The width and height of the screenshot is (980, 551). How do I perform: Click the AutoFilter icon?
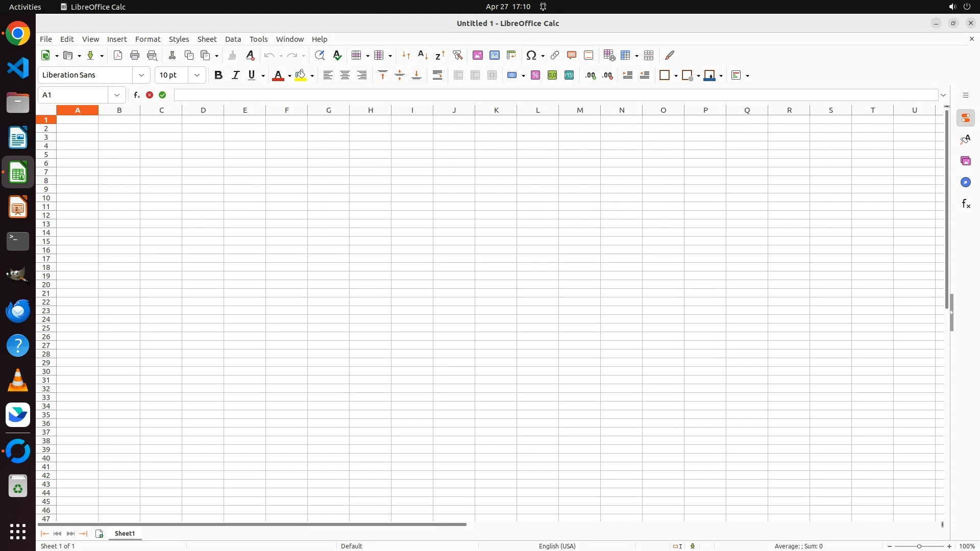coord(457,55)
